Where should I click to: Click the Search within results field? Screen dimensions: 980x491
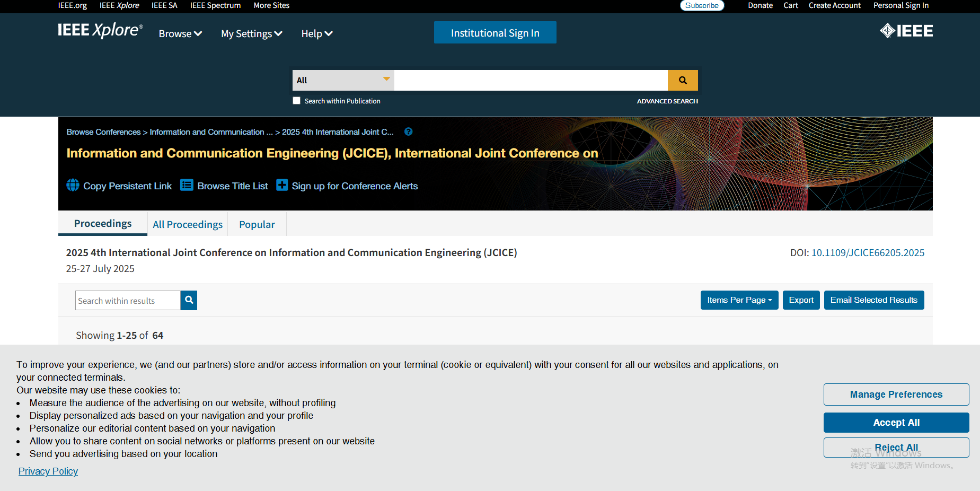tap(128, 301)
